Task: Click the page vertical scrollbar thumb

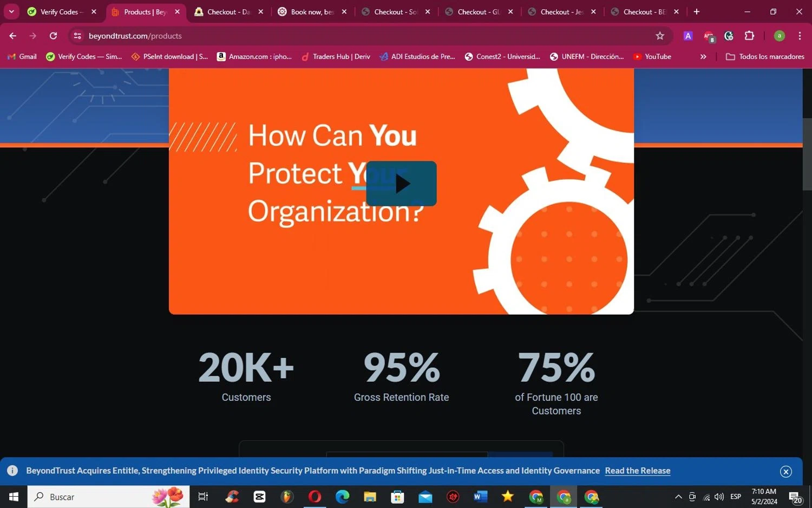Action: [x=807, y=154]
